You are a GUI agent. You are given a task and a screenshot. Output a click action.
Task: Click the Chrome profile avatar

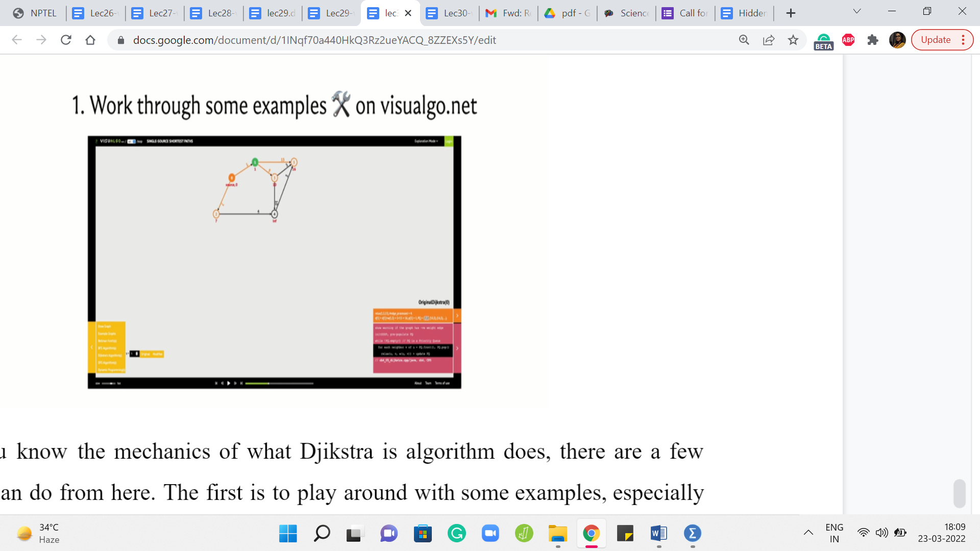click(897, 40)
